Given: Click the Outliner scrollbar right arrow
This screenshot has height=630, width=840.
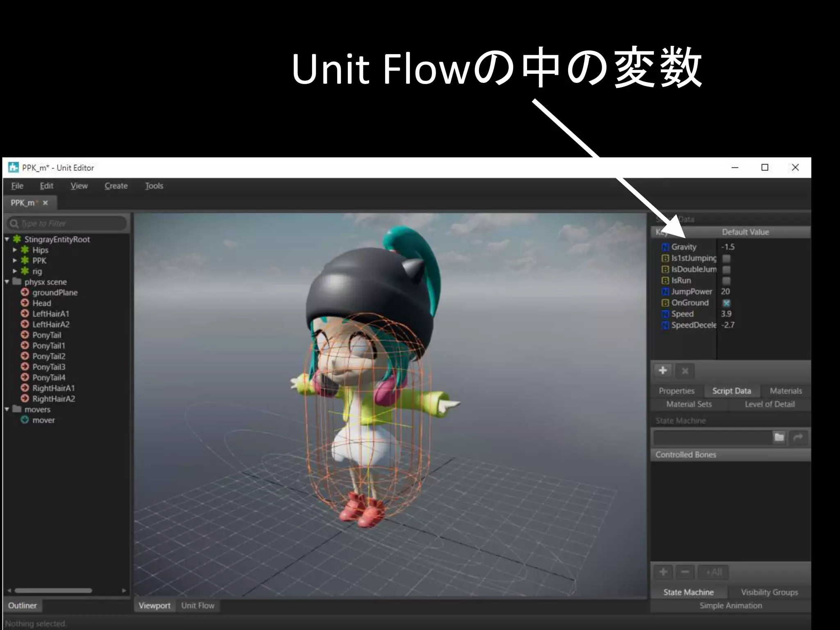Looking at the screenshot, I should (124, 591).
